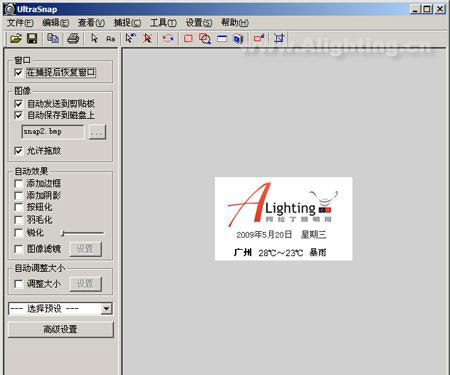Click the copy to clipboard icon
This screenshot has width=450, height=375.
coord(53,39)
